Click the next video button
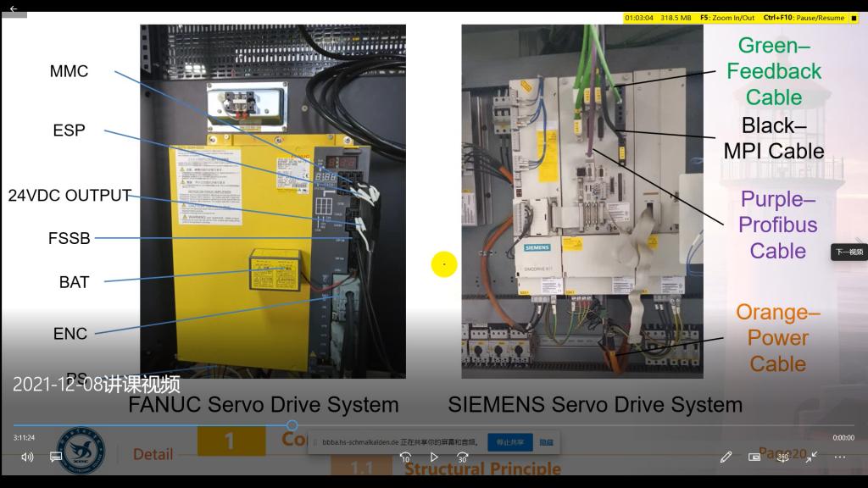The height and width of the screenshot is (488, 868). coord(849,252)
